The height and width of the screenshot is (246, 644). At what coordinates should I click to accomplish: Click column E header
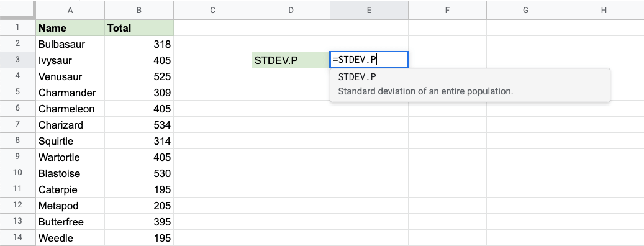tap(369, 11)
